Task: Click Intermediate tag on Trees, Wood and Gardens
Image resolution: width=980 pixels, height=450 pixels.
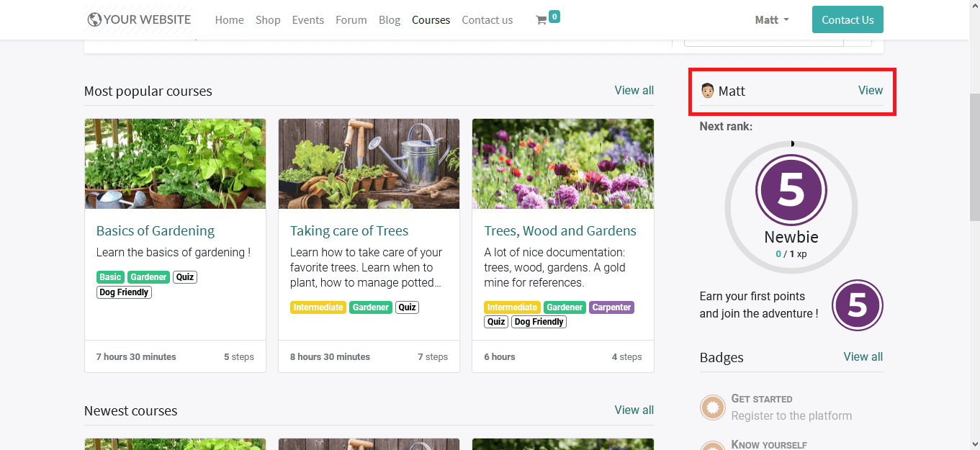Action: click(513, 307)
